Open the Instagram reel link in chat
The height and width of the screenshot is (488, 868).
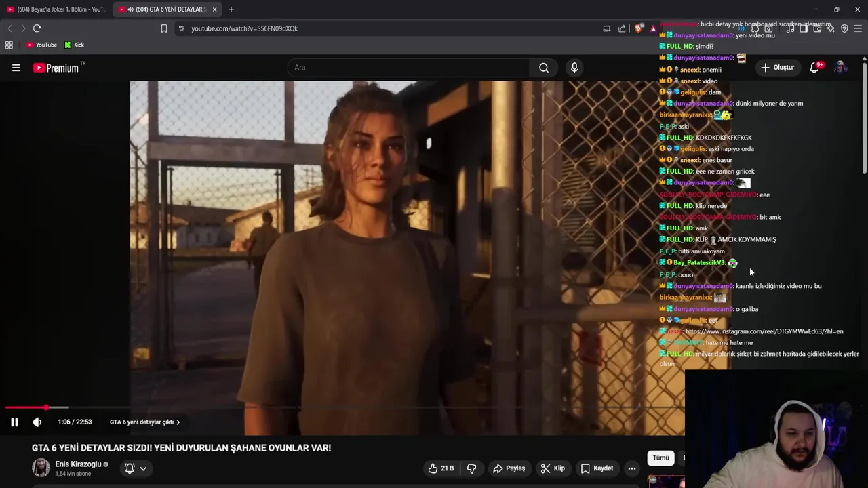764,331
